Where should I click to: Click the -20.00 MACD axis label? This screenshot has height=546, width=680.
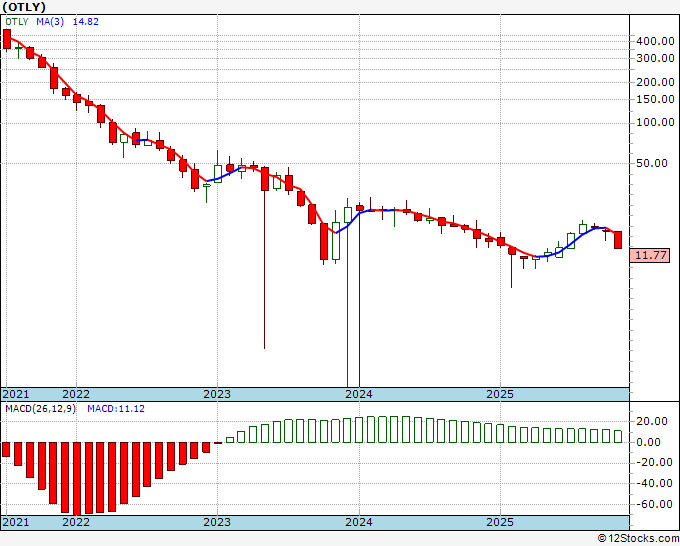652,462
